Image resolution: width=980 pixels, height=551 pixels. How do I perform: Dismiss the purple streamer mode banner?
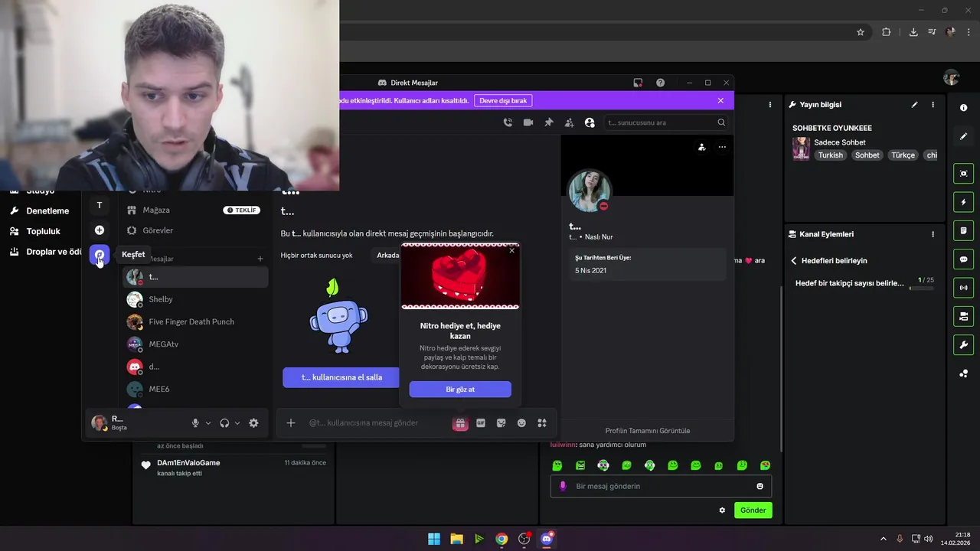coord(720,100)
